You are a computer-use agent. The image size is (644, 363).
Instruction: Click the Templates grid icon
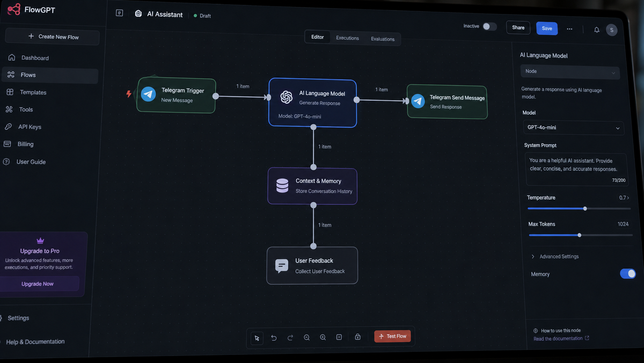click(x=10, y=92)
